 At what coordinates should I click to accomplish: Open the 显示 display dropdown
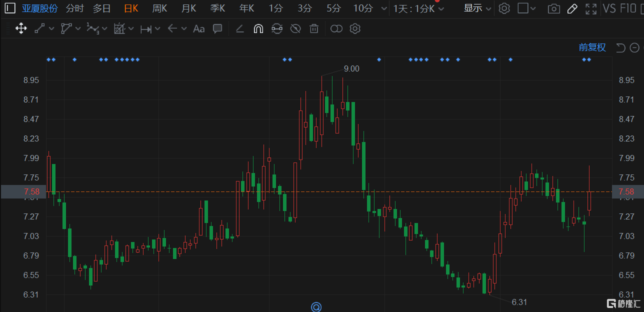click(x=477, y=8)
